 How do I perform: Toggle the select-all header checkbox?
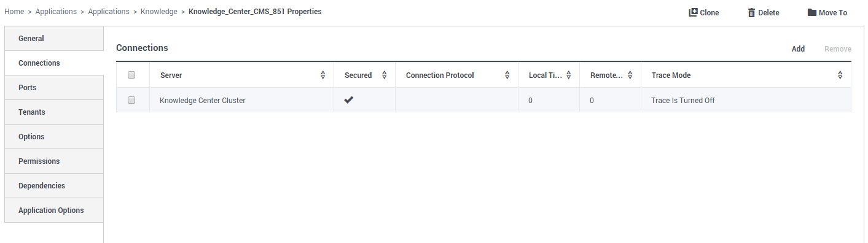[131, 75]
